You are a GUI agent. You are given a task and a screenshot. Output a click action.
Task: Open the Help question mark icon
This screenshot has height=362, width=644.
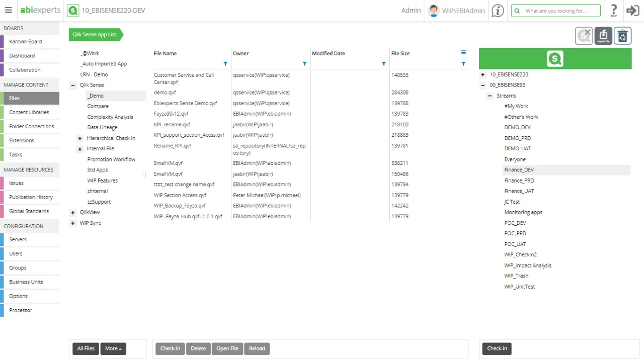coord(614,11)
